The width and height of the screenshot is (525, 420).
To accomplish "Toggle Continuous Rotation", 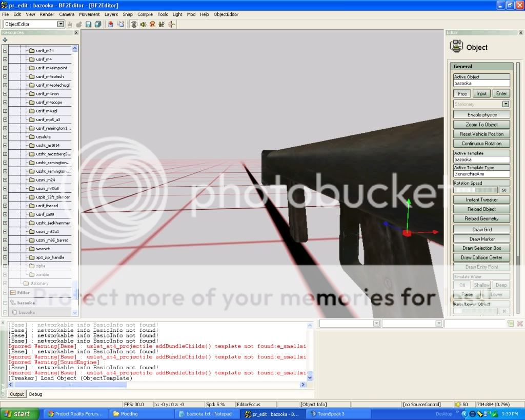I will (x=482, y=144).
